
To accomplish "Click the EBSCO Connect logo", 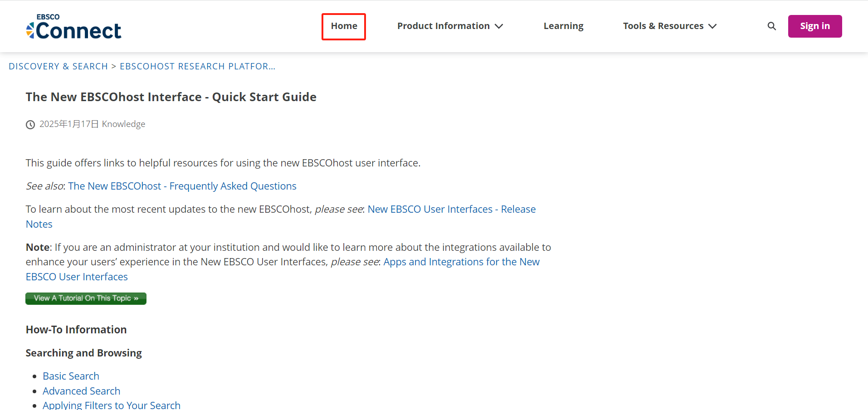I will click(x=73, y=26).
